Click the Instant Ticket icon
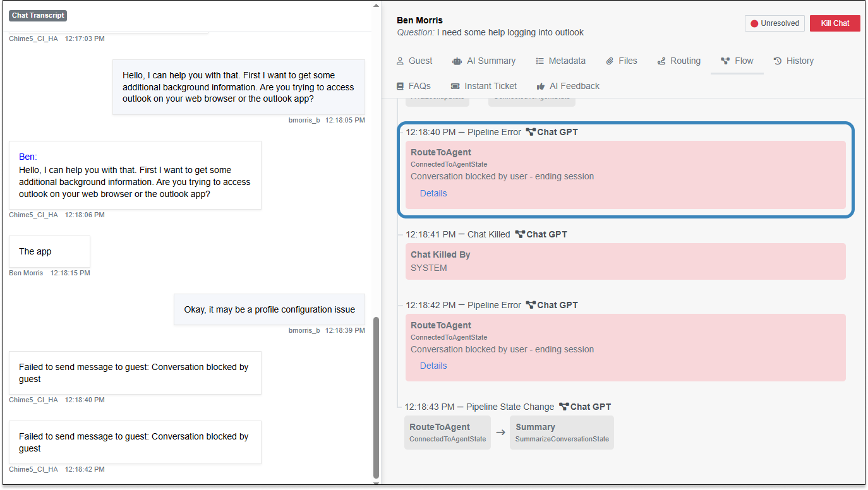868x490 pixels. point(455,87)
